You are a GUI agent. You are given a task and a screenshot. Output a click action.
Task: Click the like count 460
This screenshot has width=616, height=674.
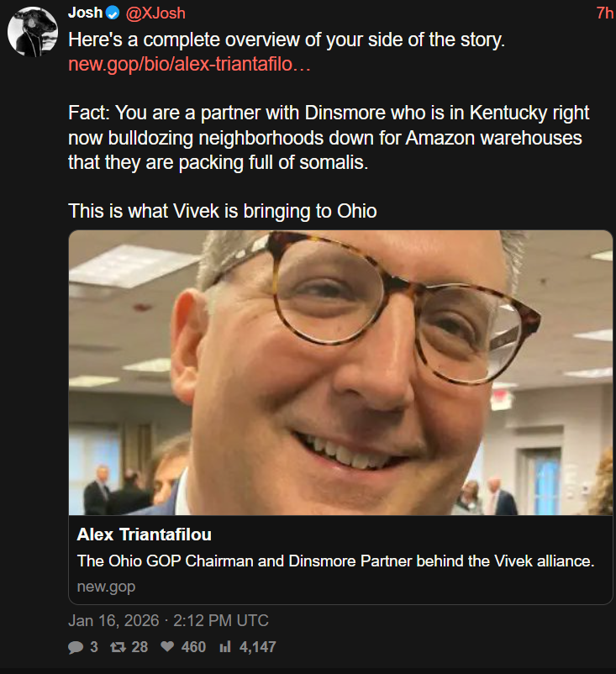coord(193,647)
